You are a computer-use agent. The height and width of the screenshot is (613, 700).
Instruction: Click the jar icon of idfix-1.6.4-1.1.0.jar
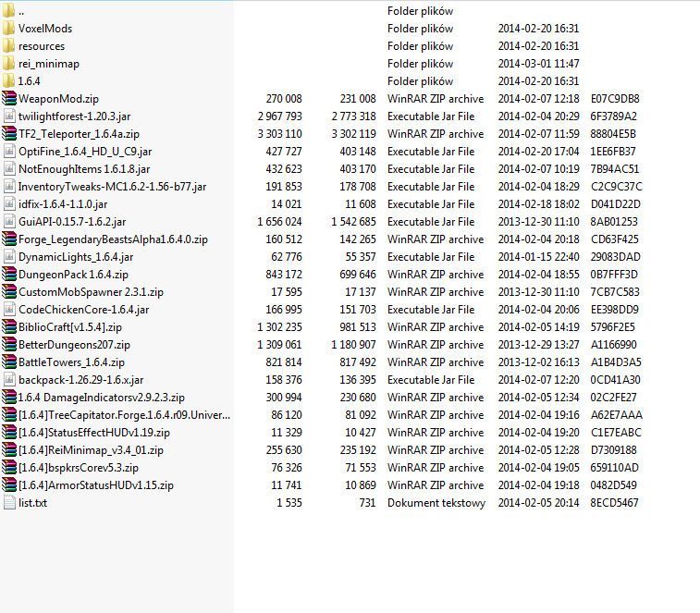point(9,204)
